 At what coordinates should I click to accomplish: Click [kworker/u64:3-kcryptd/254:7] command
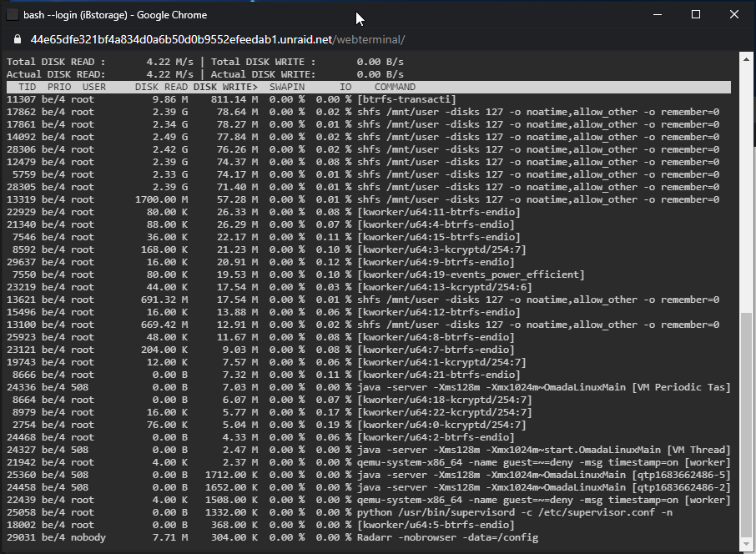[x=441, y=250]
